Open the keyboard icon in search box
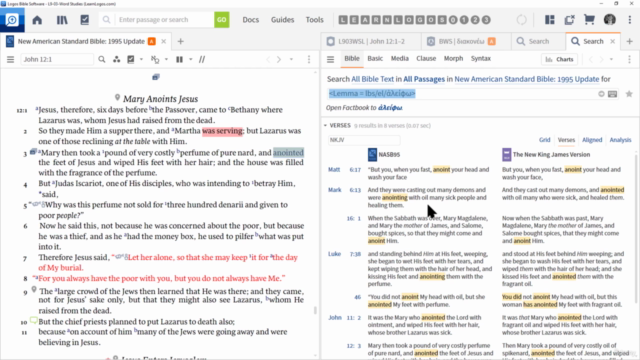 click(x=612, y=94)
